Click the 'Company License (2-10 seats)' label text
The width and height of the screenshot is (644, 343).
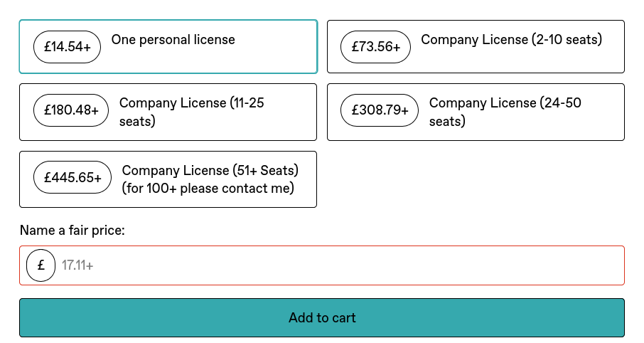point(511,40)
